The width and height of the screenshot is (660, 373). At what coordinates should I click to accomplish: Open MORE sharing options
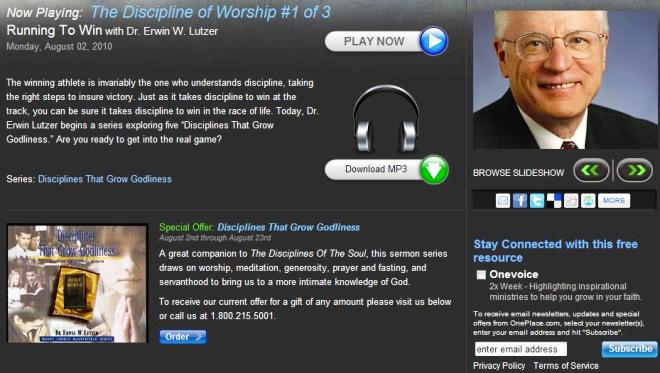pos(614,200)
